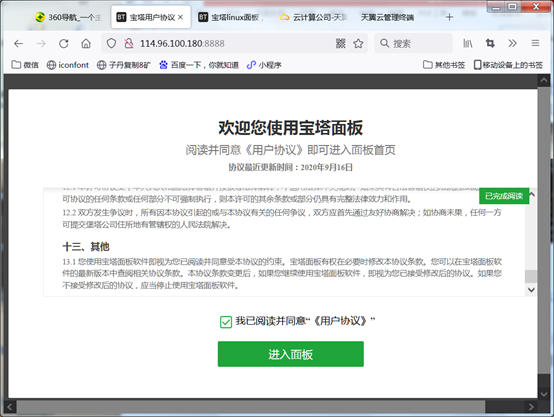Click the page vertical scrollbar thumb

(x=544, y=230)
